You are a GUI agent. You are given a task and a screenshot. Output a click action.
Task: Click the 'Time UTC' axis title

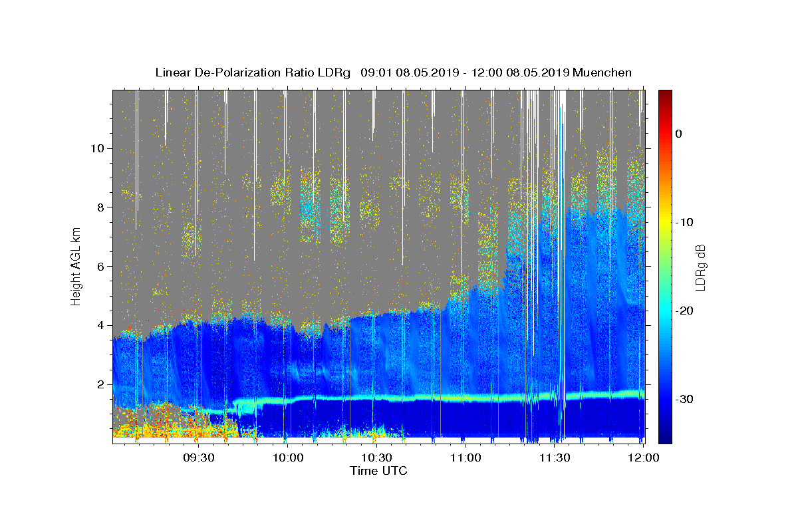point(378,471)
